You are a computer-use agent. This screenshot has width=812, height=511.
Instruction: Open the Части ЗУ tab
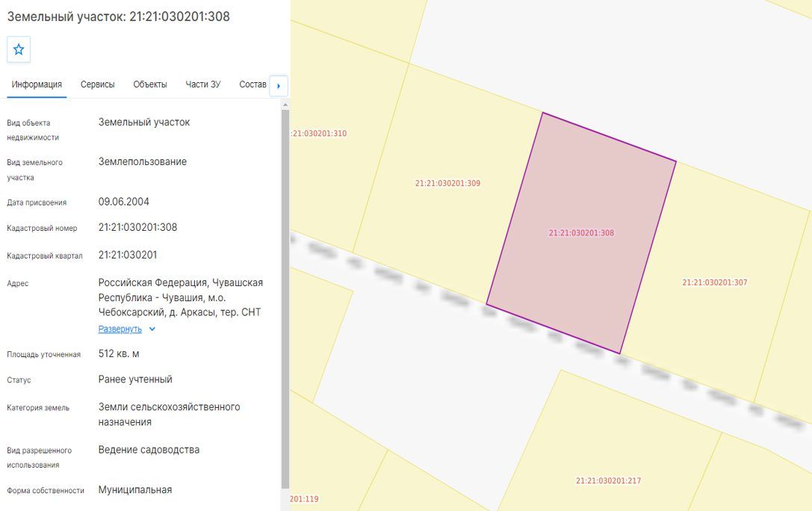pos(203,84)
